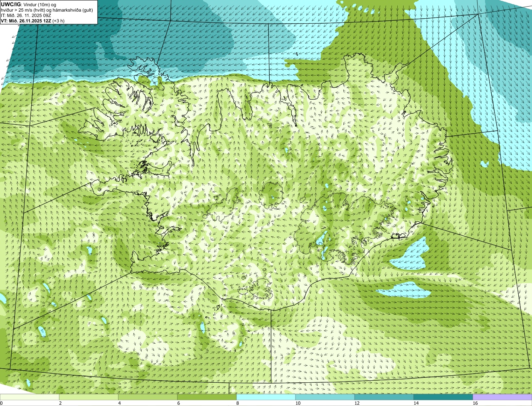Screen dimensions: 532x406
Task: Click the initial time 'IT: Mið. 26. 11. 2025 09Z'
Action: (26, 15)
